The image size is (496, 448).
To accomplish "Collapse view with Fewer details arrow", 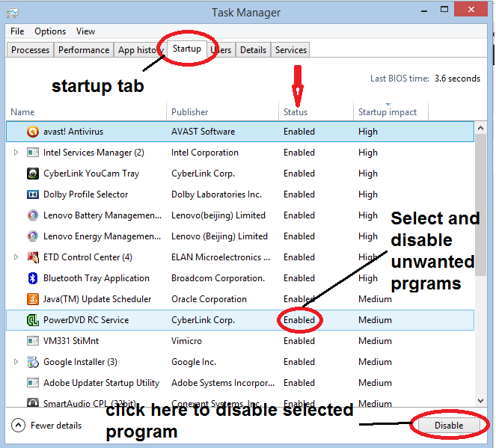I will coord(18,426).
